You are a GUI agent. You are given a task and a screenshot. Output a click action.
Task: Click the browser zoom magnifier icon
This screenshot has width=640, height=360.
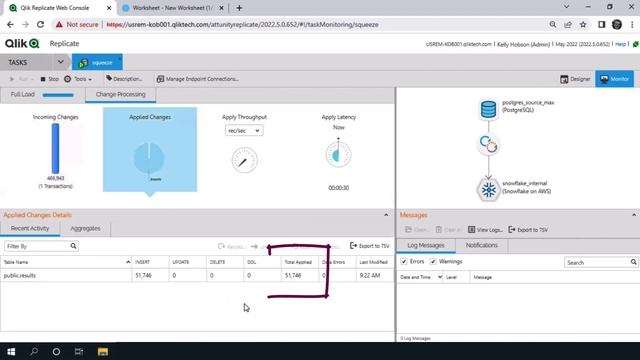(553, 24)
